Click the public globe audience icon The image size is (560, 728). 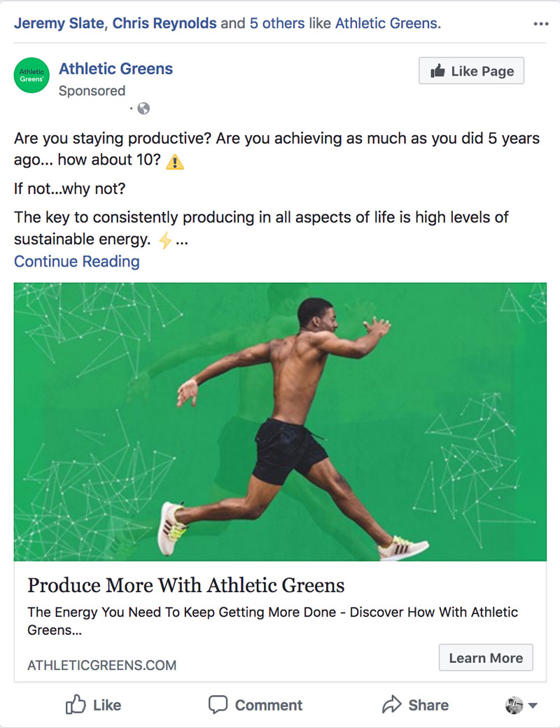pyautogui.click(x=143, y=108)
